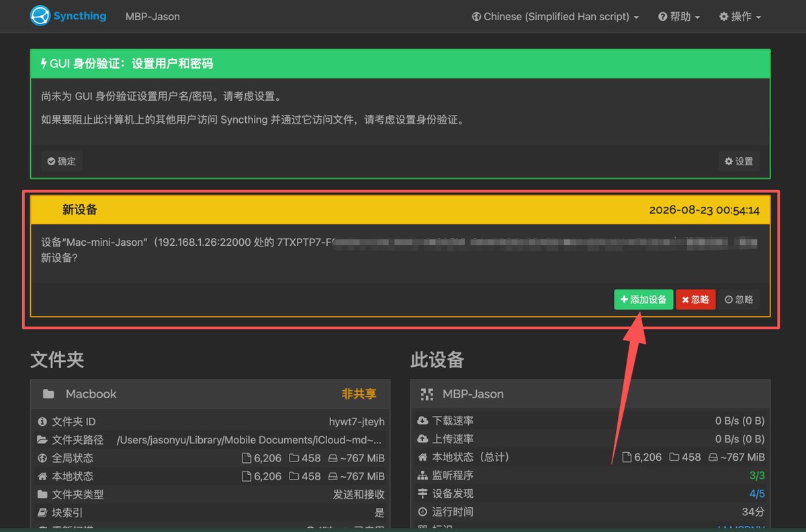The width and height of the screenshot is (806, 532).
Task: Click the 此设备 section heading
Action: pyautogui.click(x=437, y=360)
